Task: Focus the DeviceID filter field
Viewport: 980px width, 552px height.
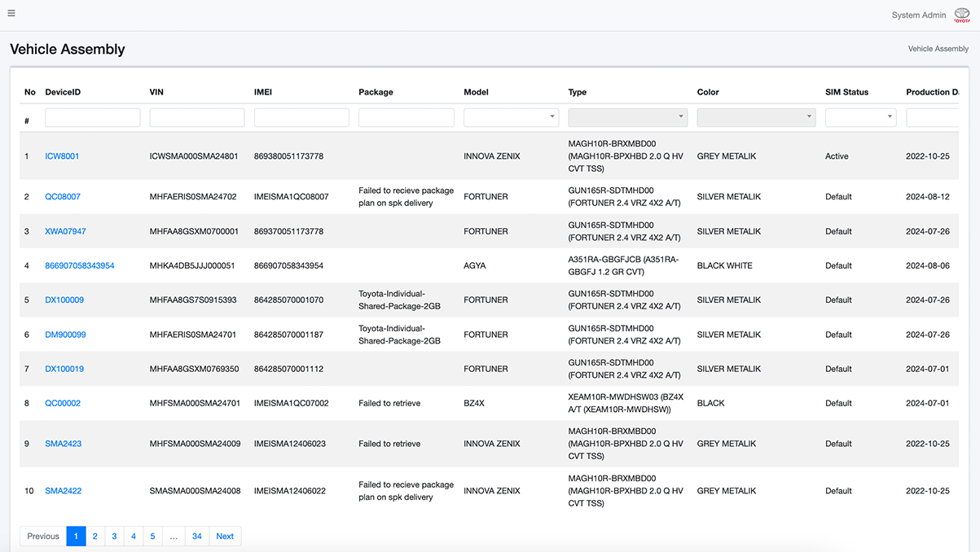Action: click(92, 117)
